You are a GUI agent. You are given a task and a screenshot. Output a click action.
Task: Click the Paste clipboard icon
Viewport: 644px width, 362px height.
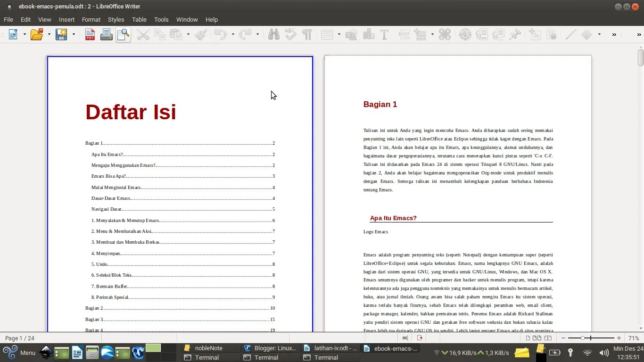(x=176, y=34)
